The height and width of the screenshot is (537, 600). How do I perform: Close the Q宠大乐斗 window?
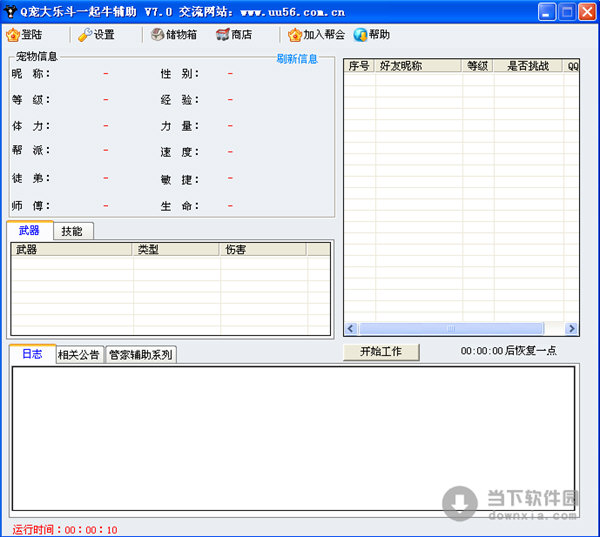tap(587, 12)
